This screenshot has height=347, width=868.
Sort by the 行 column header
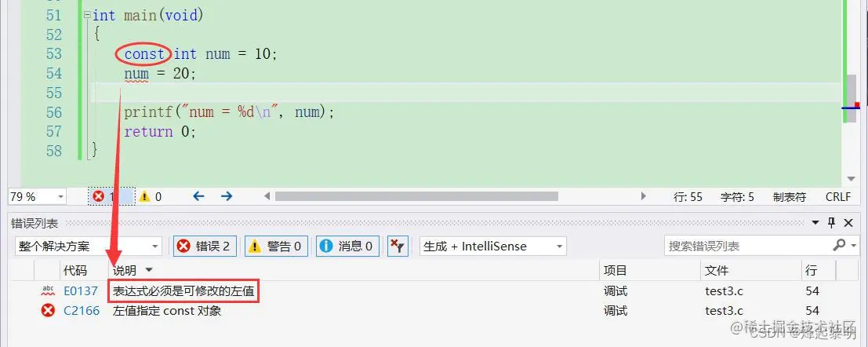pos(811,271)
